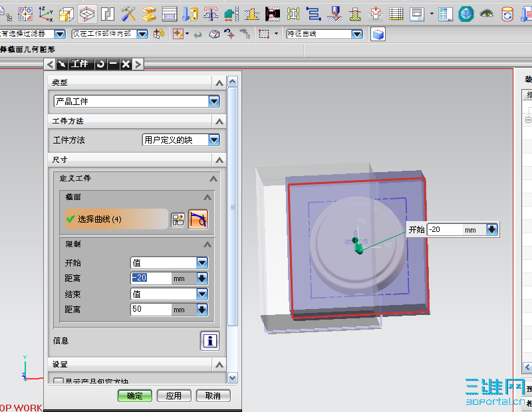Click the highlighted curve selection icon
This screenshot has height=412, width=532.
click(198, 219)
